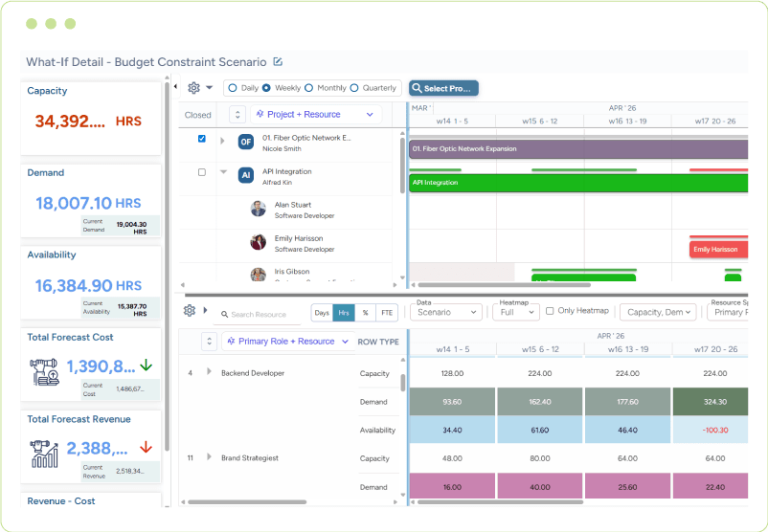The width and height of the screenshot is (768, 532).
Task: Uncheck the Fiber Optic Network Closed checkbox
Action: (202, 139)
